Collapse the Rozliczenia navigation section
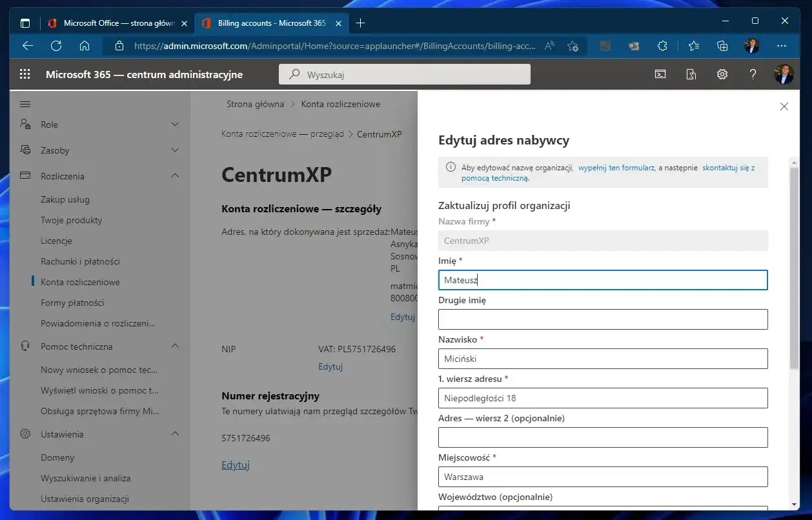 click(174, 176)
